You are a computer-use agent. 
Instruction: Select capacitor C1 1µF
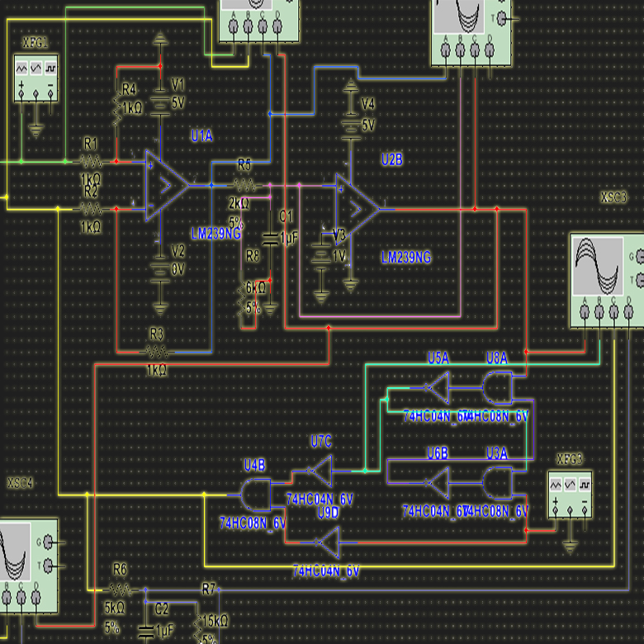tap(270, 238)
